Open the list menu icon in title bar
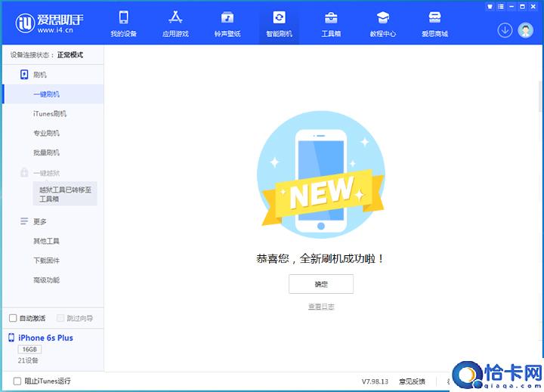Screen dimensions: 544x392 coord(501,7)
